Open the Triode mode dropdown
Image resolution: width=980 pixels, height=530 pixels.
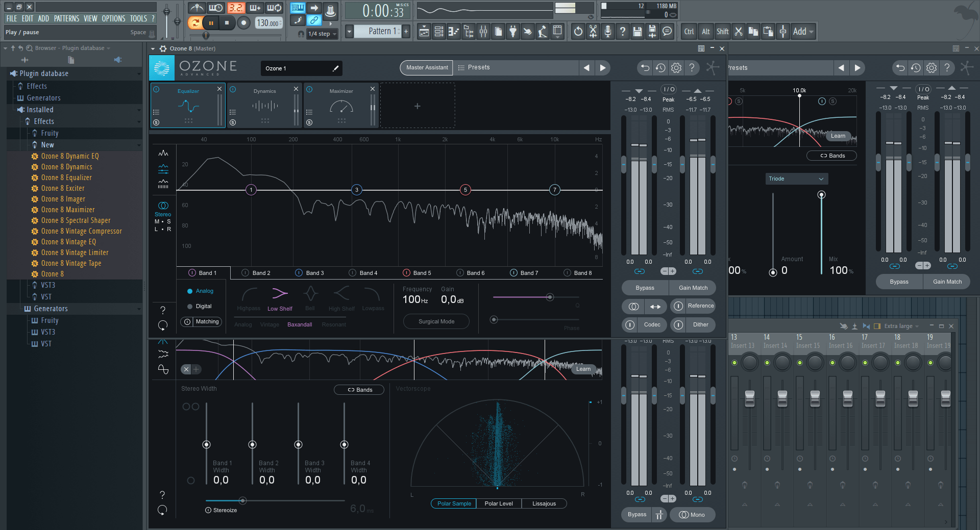[x=796, y=179]
